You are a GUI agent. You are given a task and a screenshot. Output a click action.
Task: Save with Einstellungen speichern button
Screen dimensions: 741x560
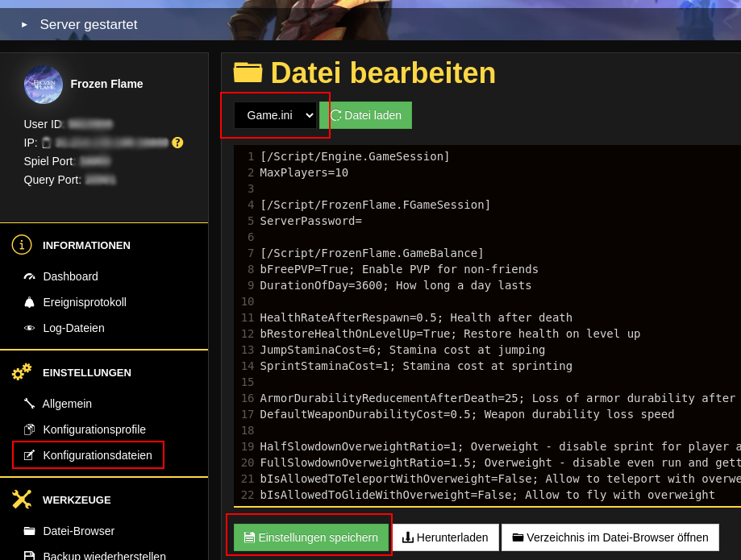[x=310, y=537]
